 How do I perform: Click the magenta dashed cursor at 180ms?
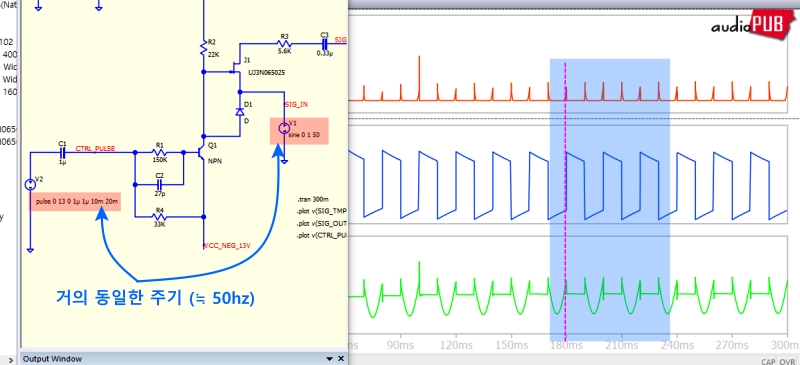point(565,199)
